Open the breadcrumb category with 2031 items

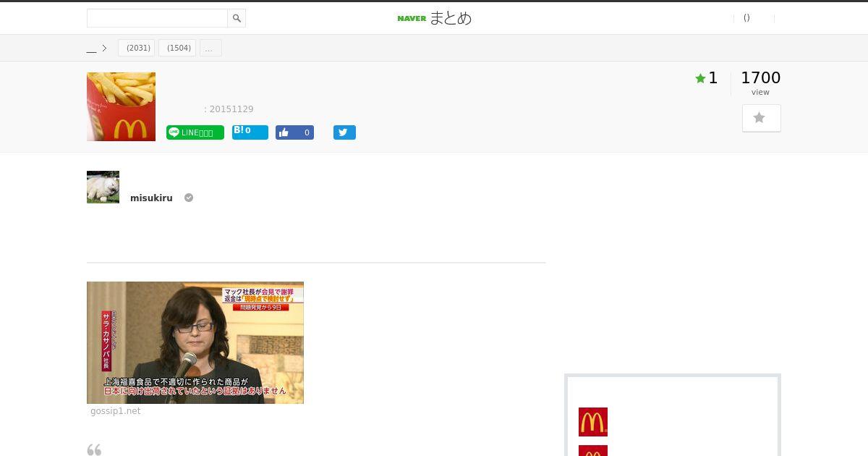(137, 48)
